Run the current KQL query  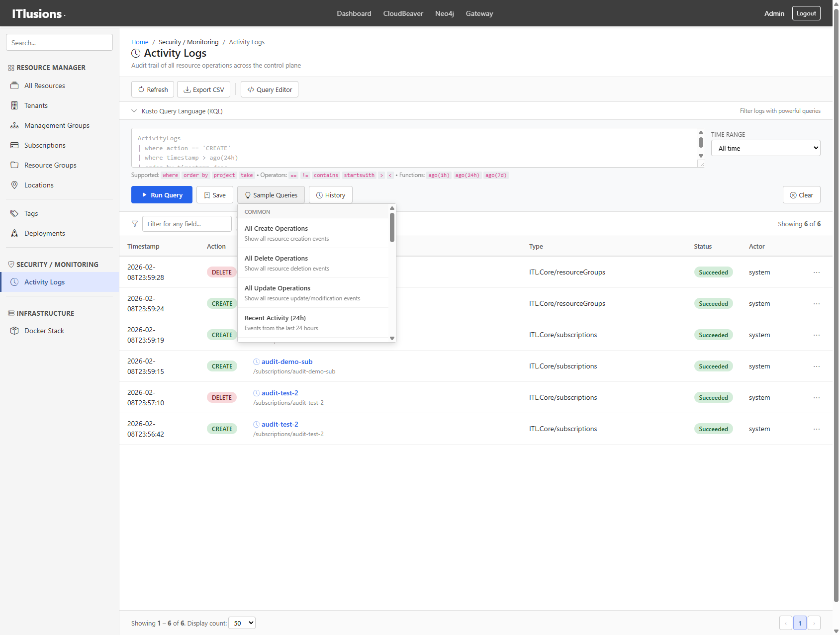point(162,194)
